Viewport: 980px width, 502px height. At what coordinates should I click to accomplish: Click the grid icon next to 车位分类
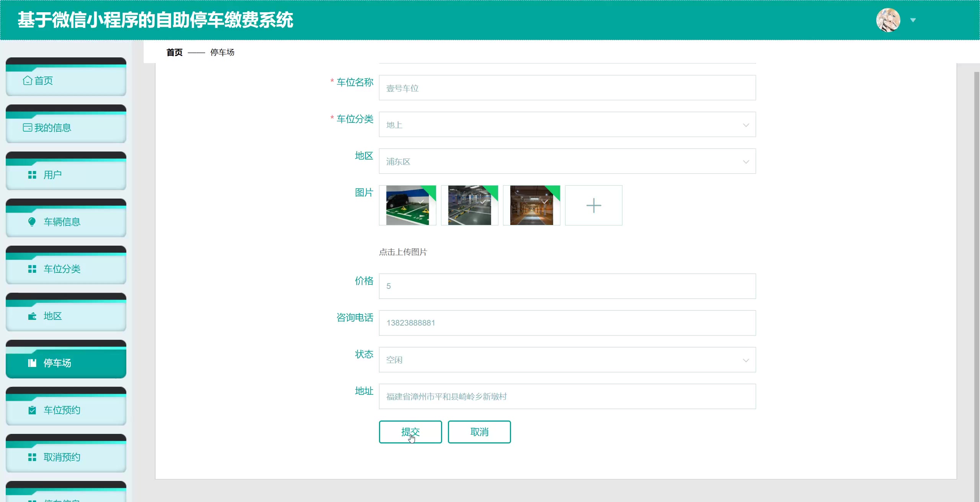click(32, 269)
